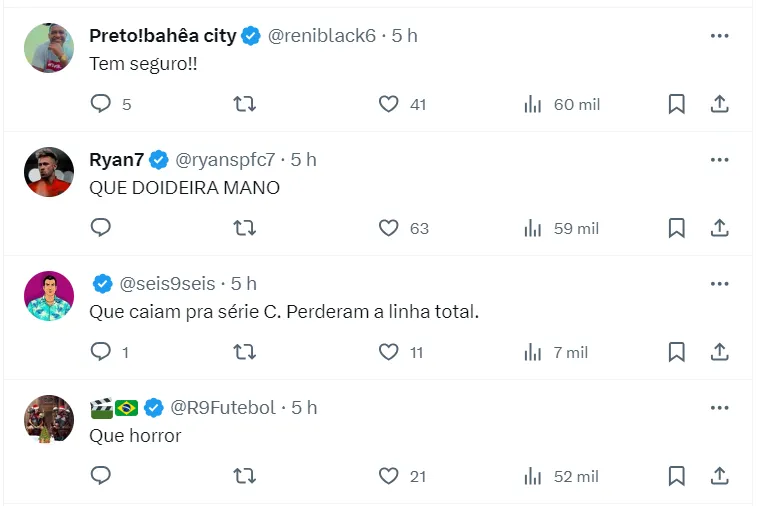Share the "Que horror" tweet

coord(719,476)
